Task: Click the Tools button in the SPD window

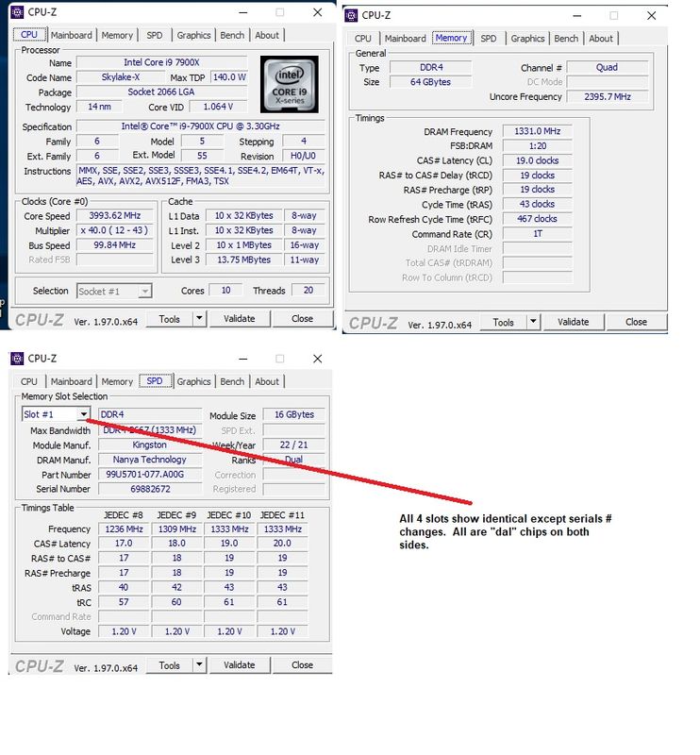Action: pos(170,665)
